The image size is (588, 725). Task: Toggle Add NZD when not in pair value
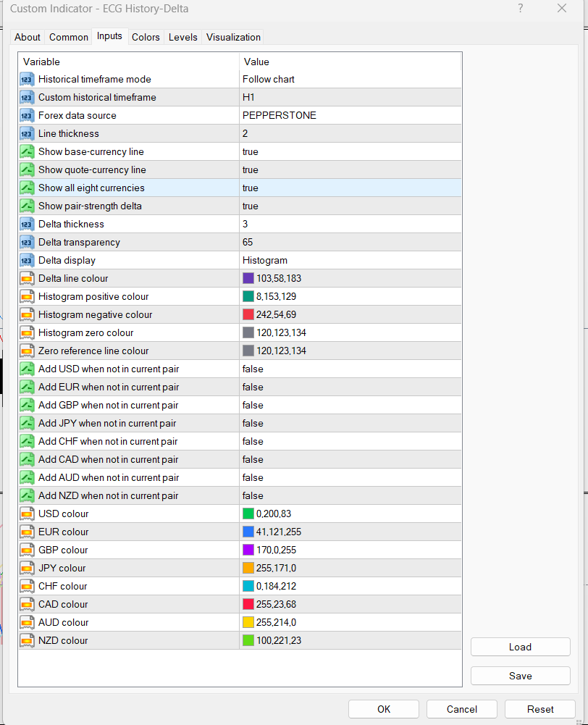(x=350, y=495)
